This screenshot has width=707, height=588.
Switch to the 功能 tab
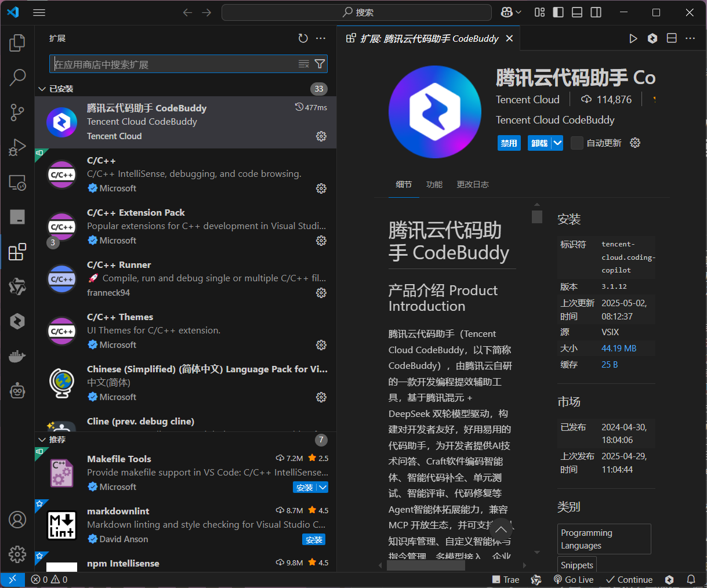tap(434, 184)
